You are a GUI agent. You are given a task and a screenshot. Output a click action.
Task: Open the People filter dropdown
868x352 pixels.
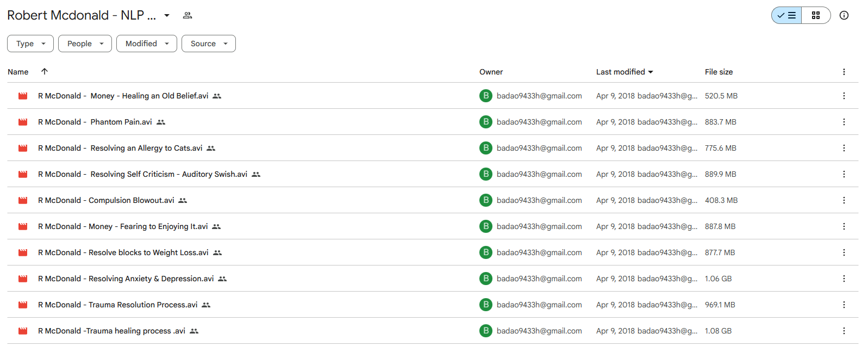85,44
